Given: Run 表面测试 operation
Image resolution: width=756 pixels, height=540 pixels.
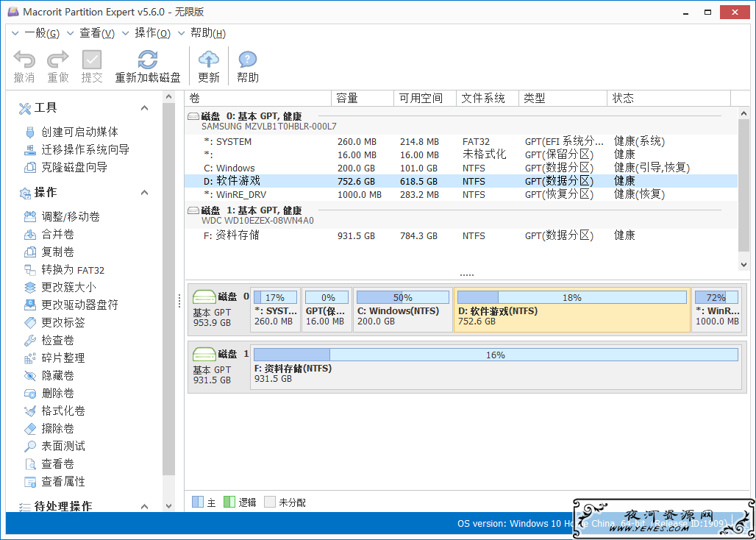Looking at the screenshot, I should [54, 446].
